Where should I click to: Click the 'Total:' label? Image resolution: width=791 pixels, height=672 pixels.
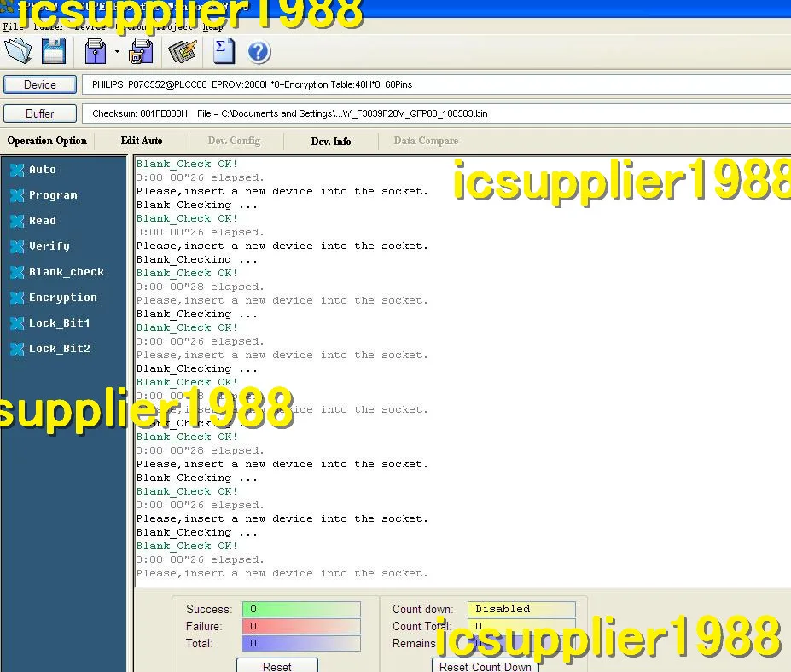(x=200, y=643)
